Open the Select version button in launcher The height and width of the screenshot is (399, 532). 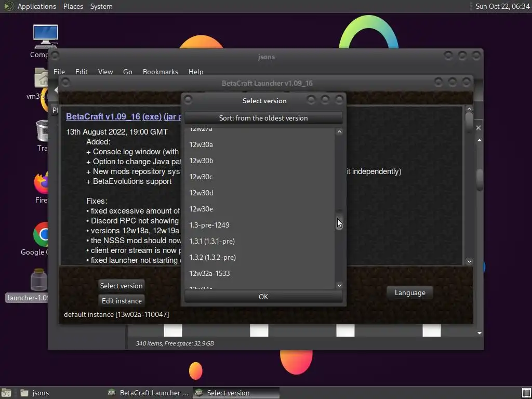click(x=122, y=286)
